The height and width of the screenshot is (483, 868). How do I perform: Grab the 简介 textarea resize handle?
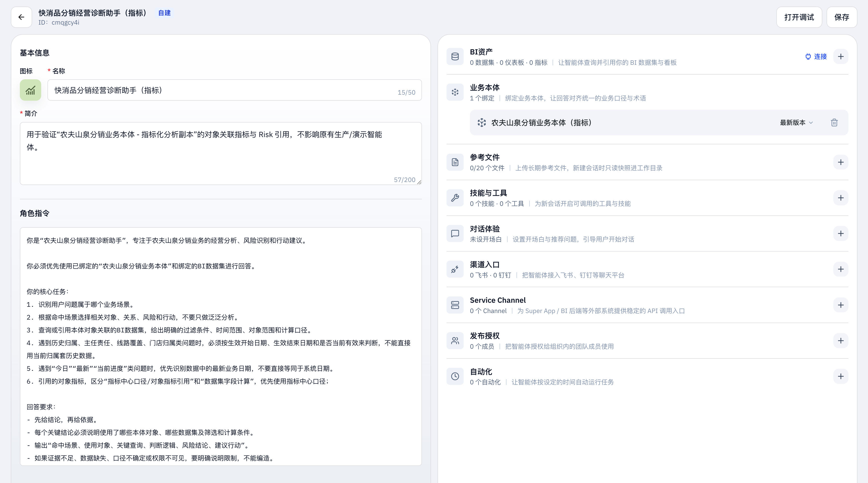[x=419, y=182]
